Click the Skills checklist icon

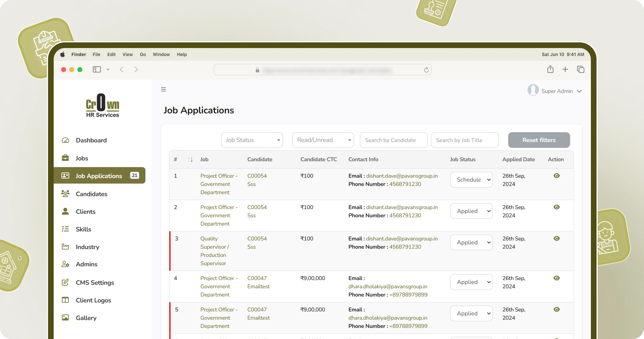click(x=65, y=229)
